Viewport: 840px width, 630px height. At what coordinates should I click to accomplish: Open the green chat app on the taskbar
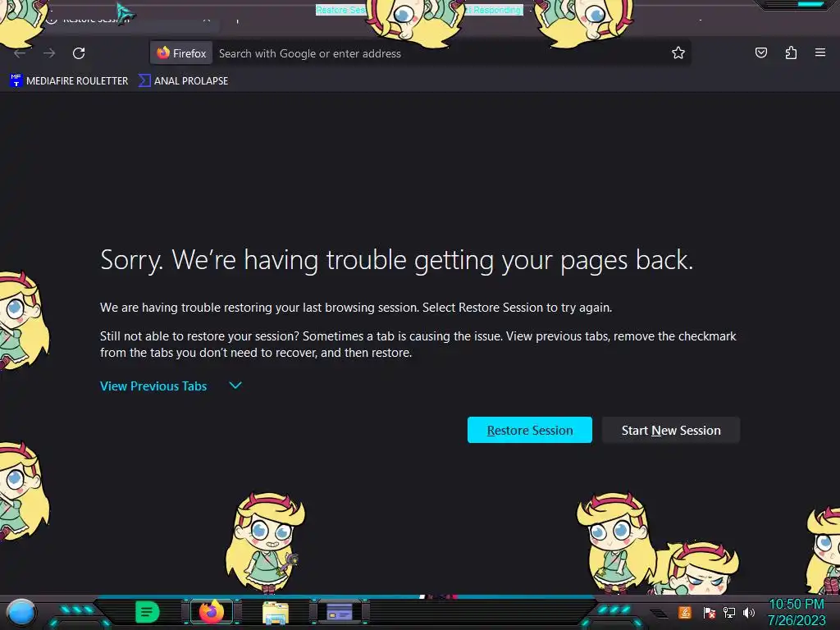point(147,612)
